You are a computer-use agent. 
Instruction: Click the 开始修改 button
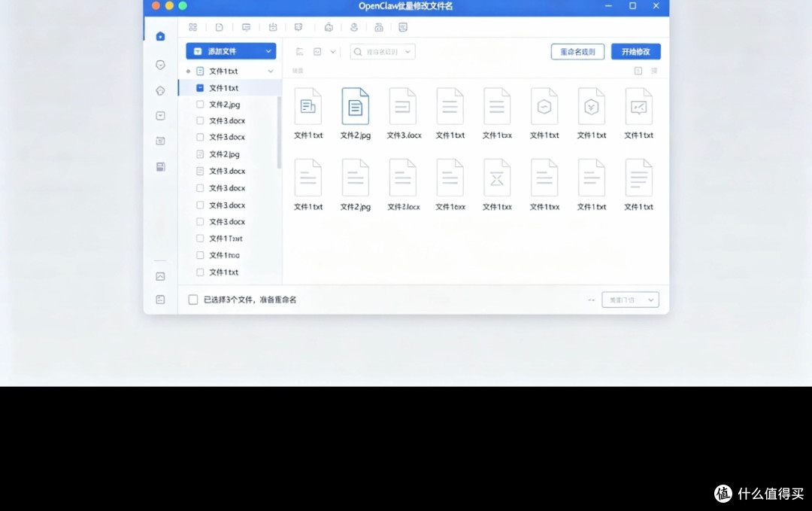pos(636,51)
